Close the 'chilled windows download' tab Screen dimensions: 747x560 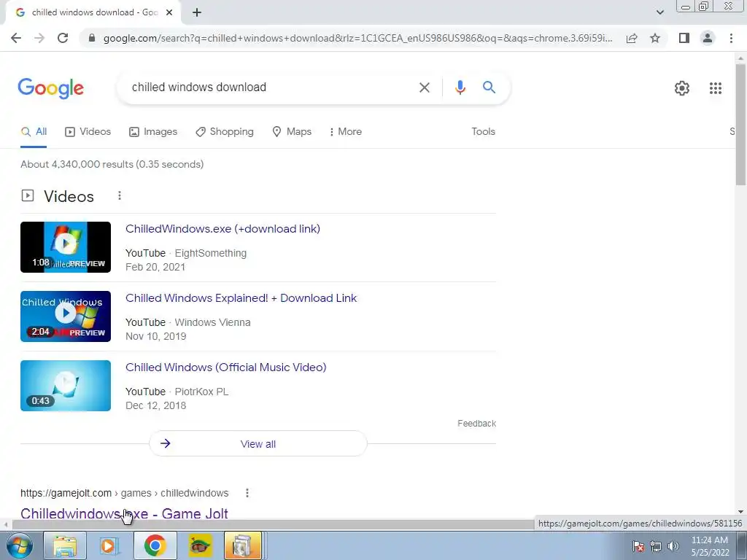click(x=169, y=13)
